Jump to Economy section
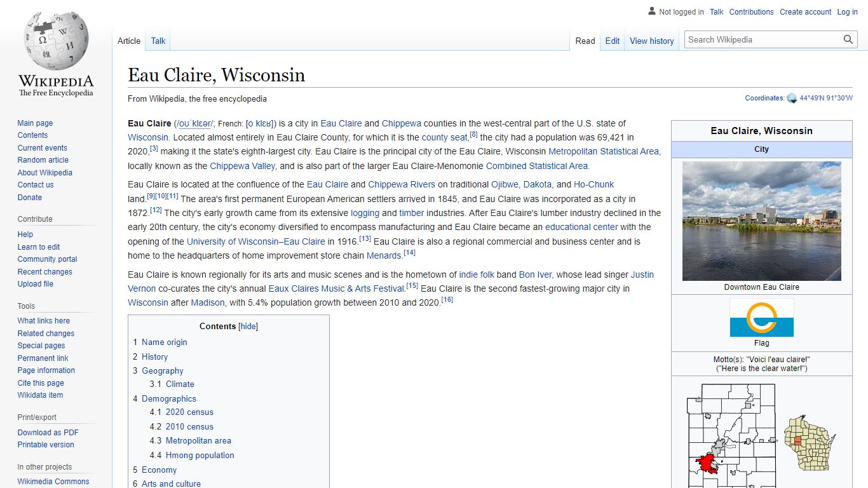 [159, 470]
